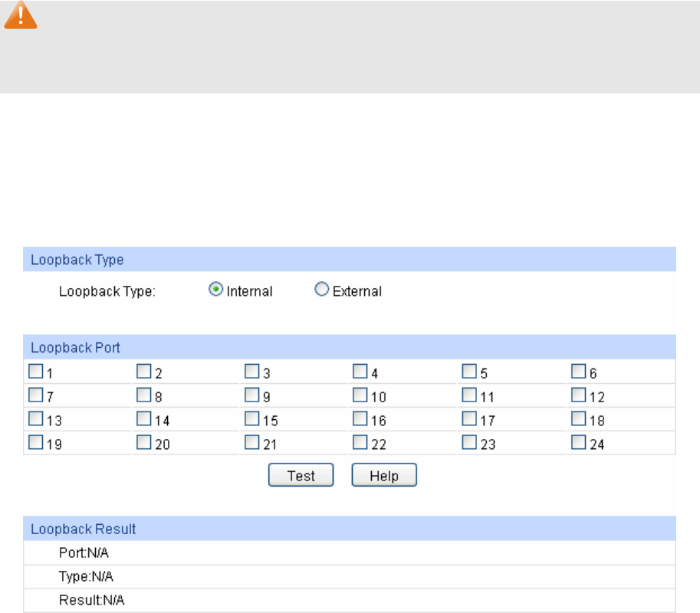Viewport: 700px width, 613px height.
Task: Click the Loopback Result section header
Action: [x=350, y=529]
